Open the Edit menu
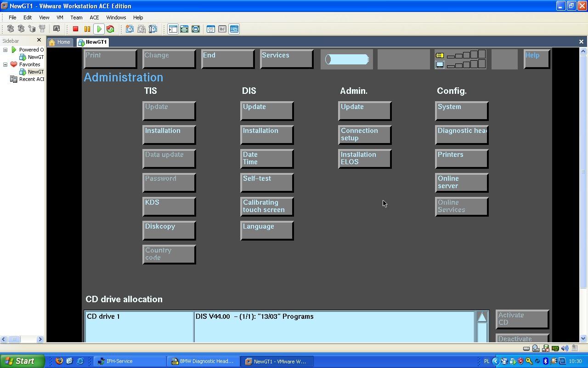Viewport: 588px width, 368px height. (28, 17)
